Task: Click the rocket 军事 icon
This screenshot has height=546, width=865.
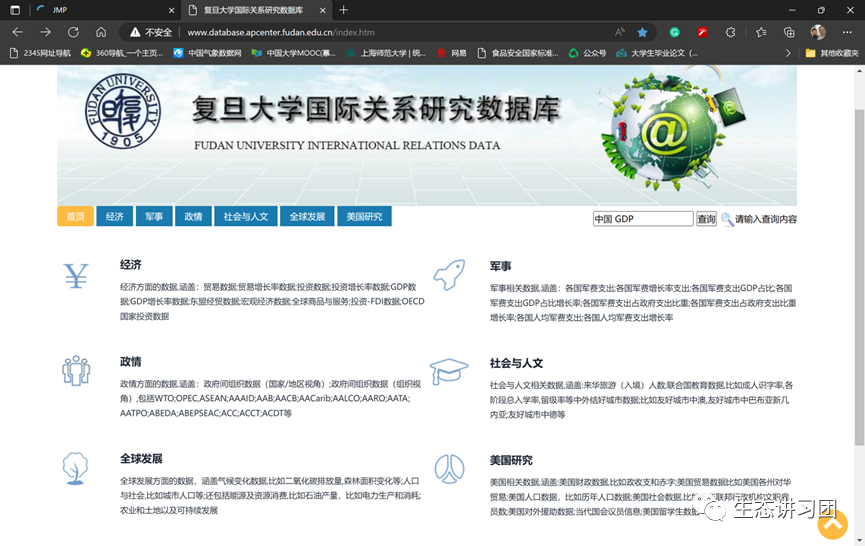Action: (449, 275)
